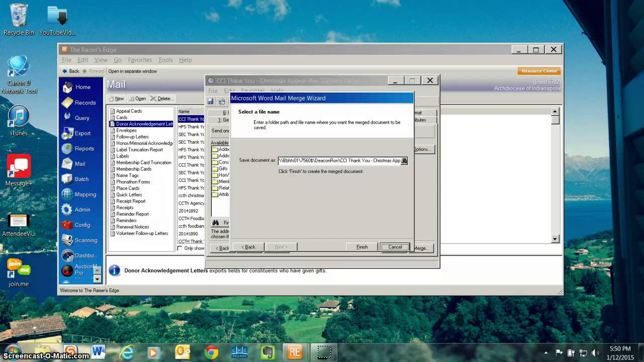Image resolution: width=644 pixels, height=362 pixels.
Task: Select Follow-up Letters in the list
Action: tap(132, 137)
